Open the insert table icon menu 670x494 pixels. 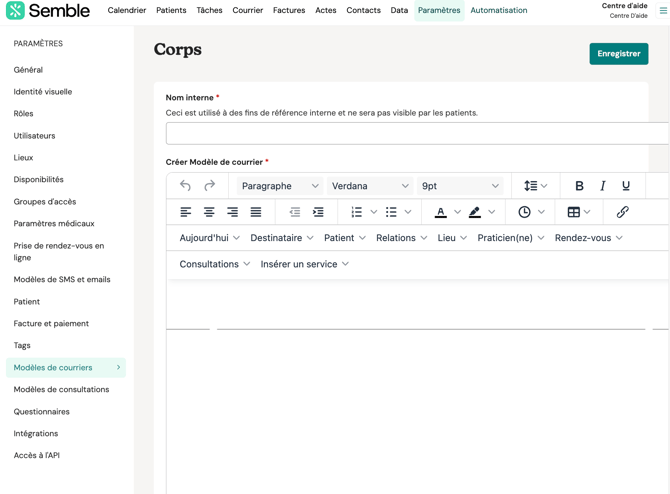[574, 212]
